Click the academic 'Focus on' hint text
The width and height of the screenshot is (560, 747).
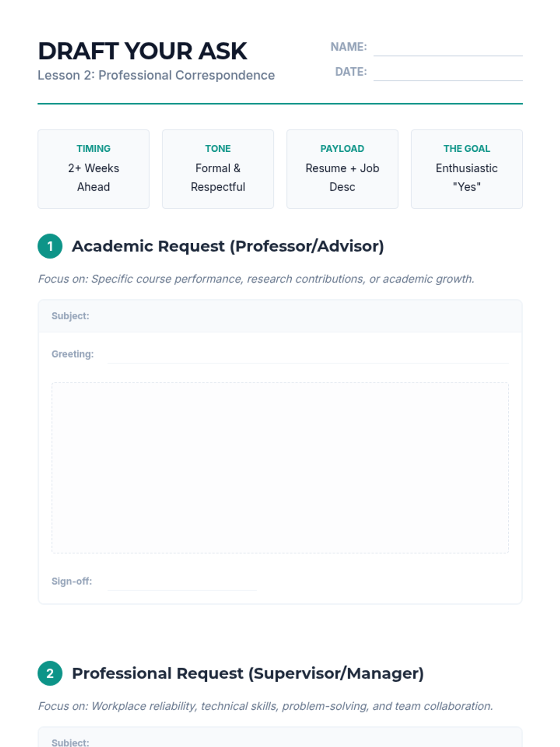click(x=256, y=279)
